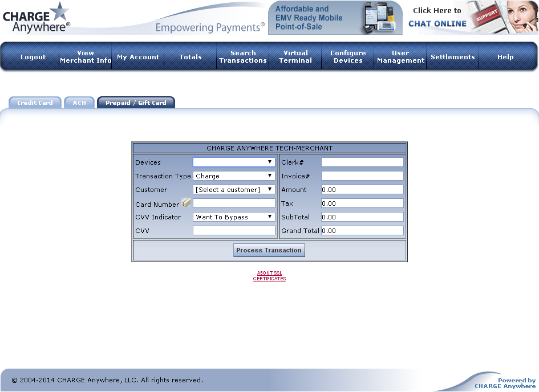539x392 pixels.
Task: Switch to the ACH tab
Action: (79, 103)
